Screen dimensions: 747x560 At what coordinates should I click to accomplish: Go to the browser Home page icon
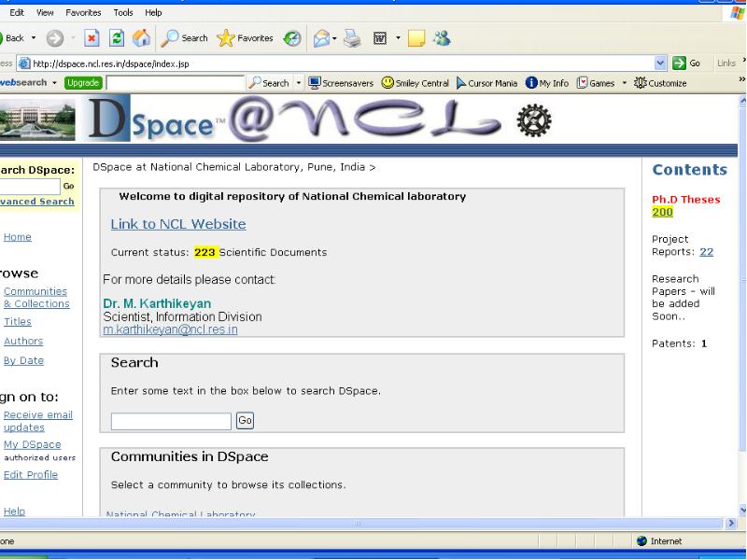[142, 38]
